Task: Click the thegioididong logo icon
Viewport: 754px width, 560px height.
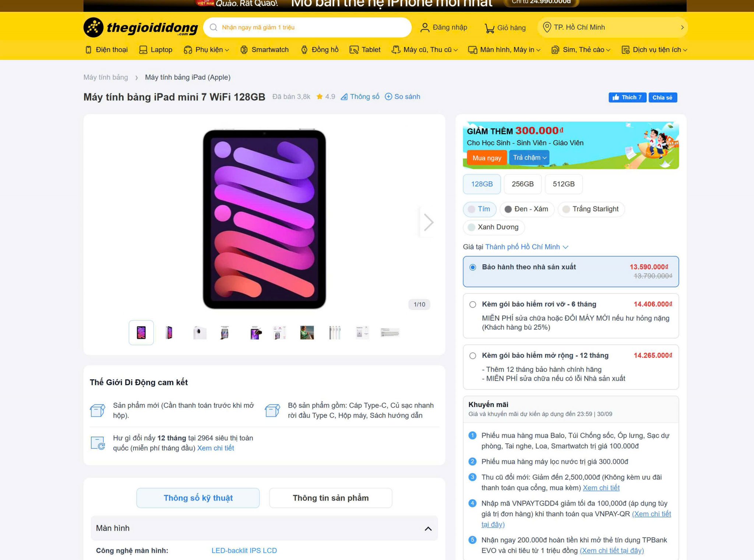Action: (93, 27)
